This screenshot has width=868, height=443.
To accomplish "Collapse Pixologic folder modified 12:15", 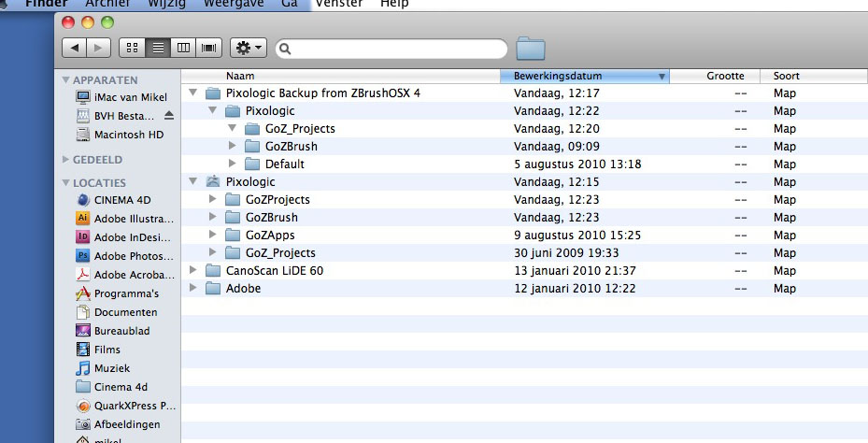I will tap(192, 181).
